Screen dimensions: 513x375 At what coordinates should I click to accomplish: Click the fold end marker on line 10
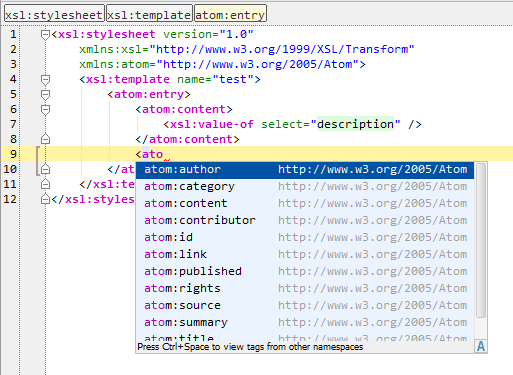click(x=45, y=169)
